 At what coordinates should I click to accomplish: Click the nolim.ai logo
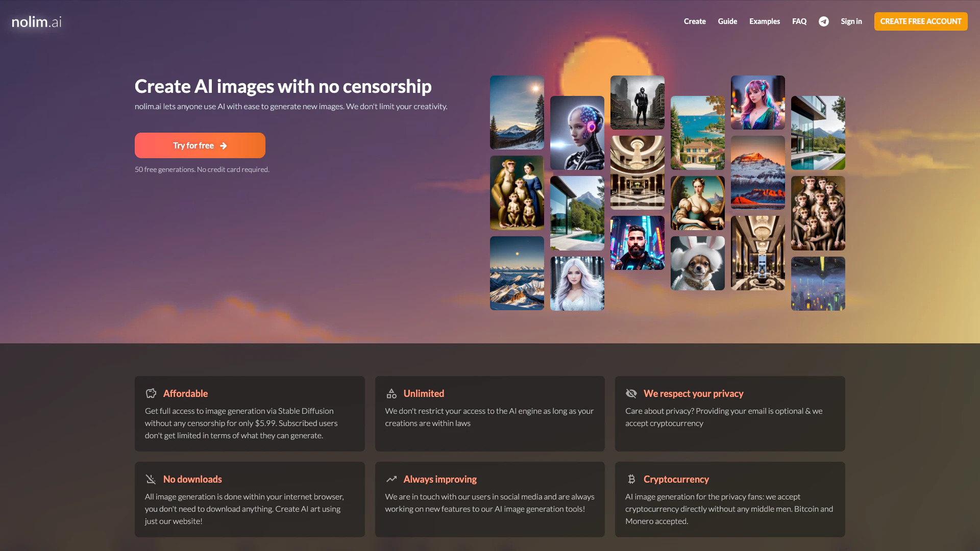click(37, 21)
